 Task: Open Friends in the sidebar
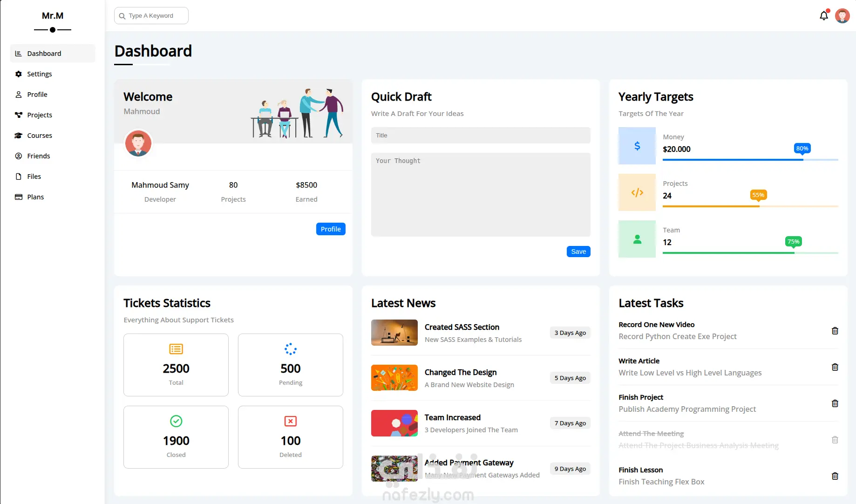(53, 156)
